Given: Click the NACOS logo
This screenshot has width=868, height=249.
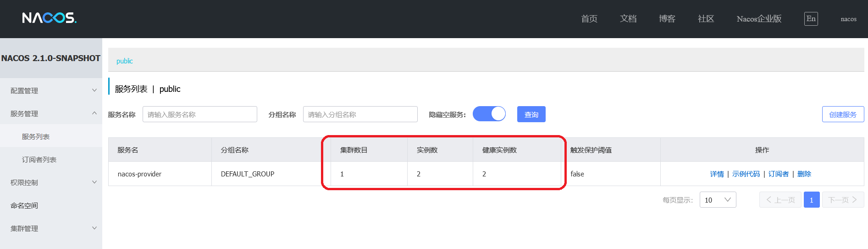Looking at the screenshot, I should point(50,18).
